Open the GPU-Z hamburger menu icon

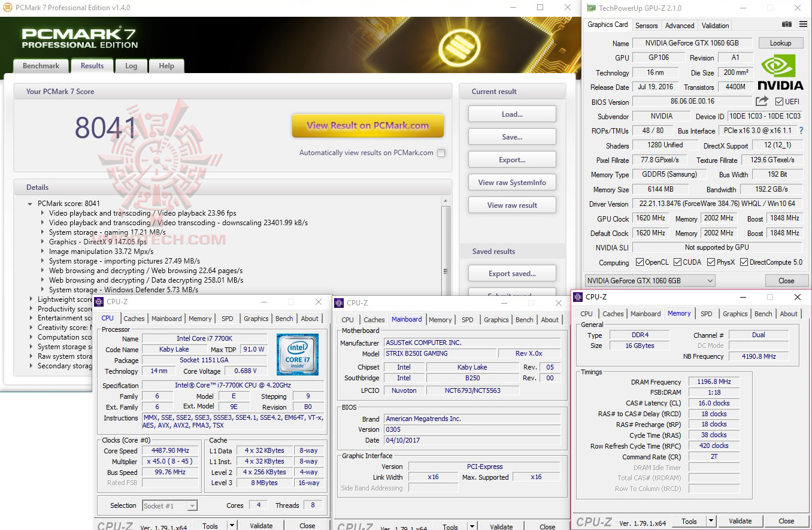pos(803,25)
